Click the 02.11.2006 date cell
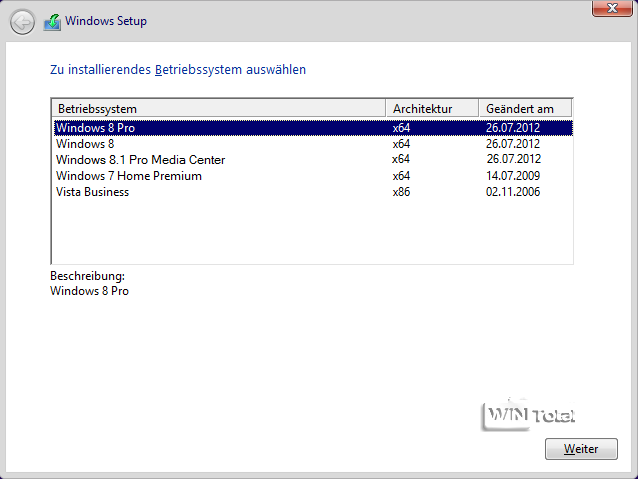The width and height of the screenshot is (638, 479). click(x=513, y=192)
